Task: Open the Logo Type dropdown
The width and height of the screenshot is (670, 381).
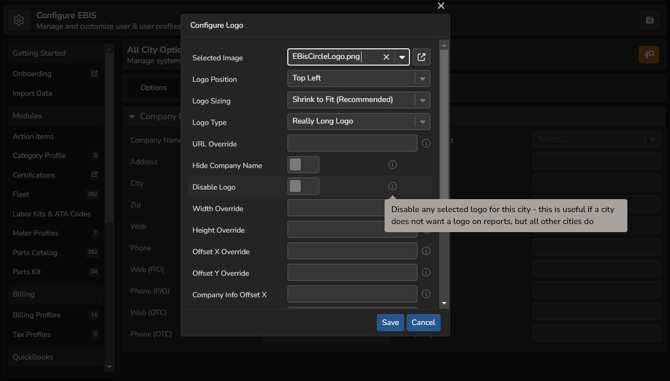Action: pyautogui.click(x=359, y=121)
